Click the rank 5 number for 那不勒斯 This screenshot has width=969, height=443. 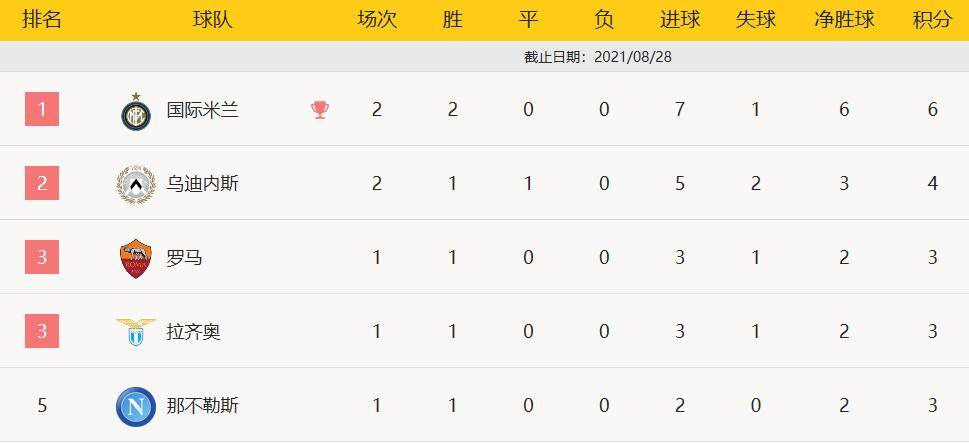point(42,406)
